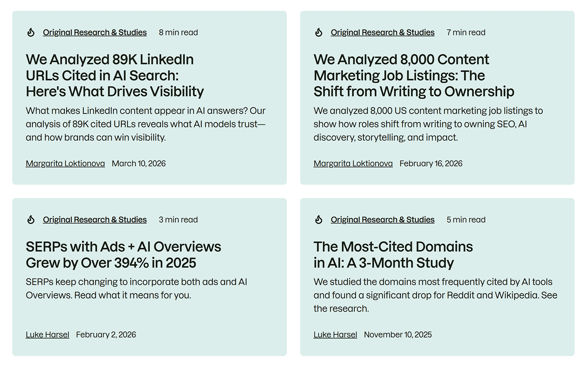Screen dimensions: 588x369
Task: Open the 8,000 Content Marketing Job Listings article
Action: point(414,75)
